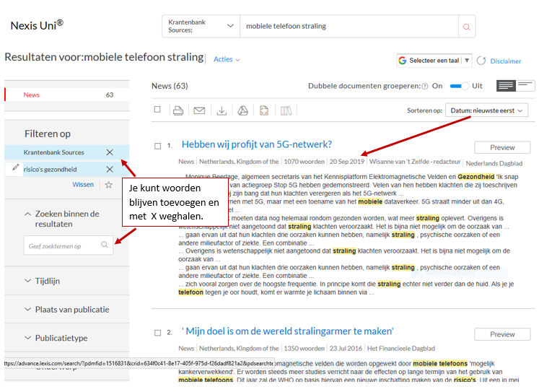The width and height of the screenshot is (539, 392).
Task: Click the download results icon
Action: pyautogui.click(x=222, y=110)
